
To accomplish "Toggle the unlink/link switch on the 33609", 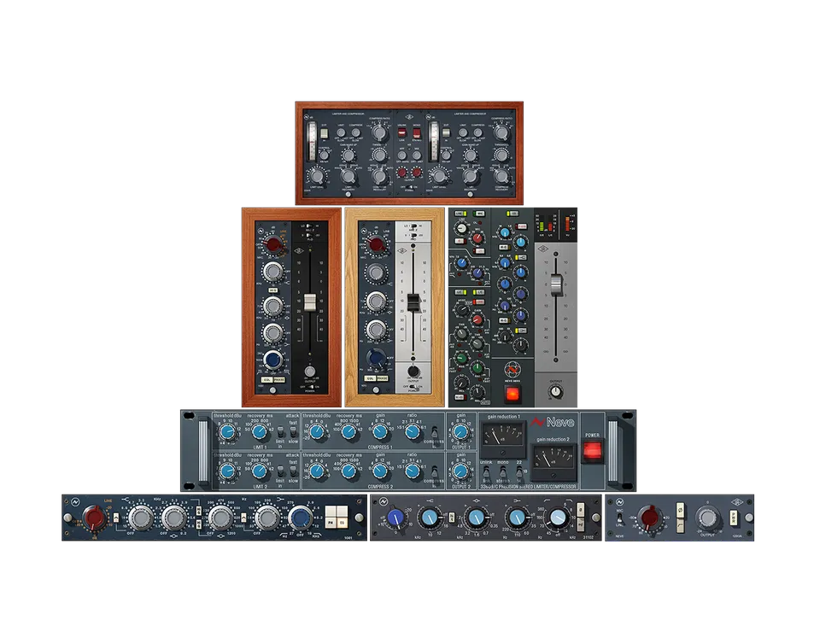I will [486, 472].
